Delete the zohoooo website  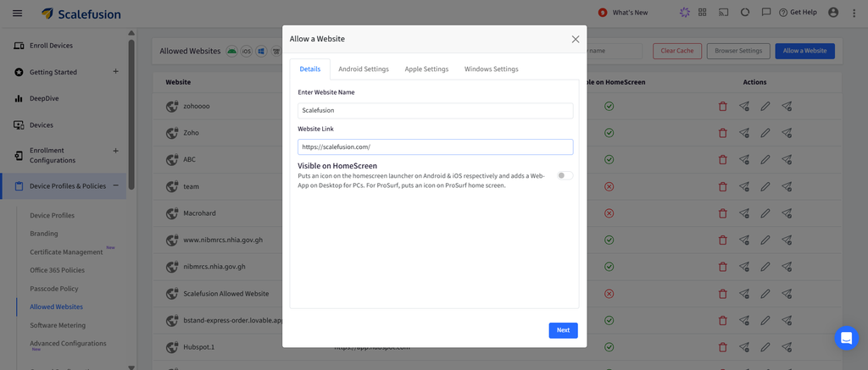click(x=722, y=106)
